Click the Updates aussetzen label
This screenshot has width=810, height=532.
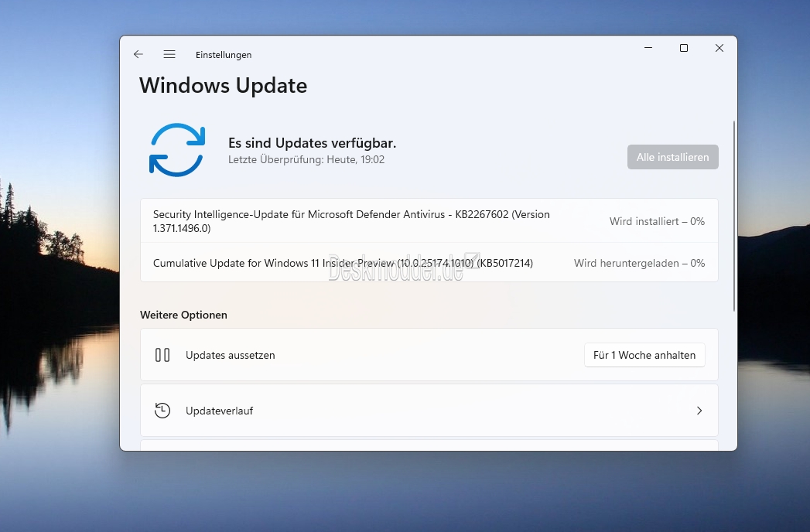point(231,355)
